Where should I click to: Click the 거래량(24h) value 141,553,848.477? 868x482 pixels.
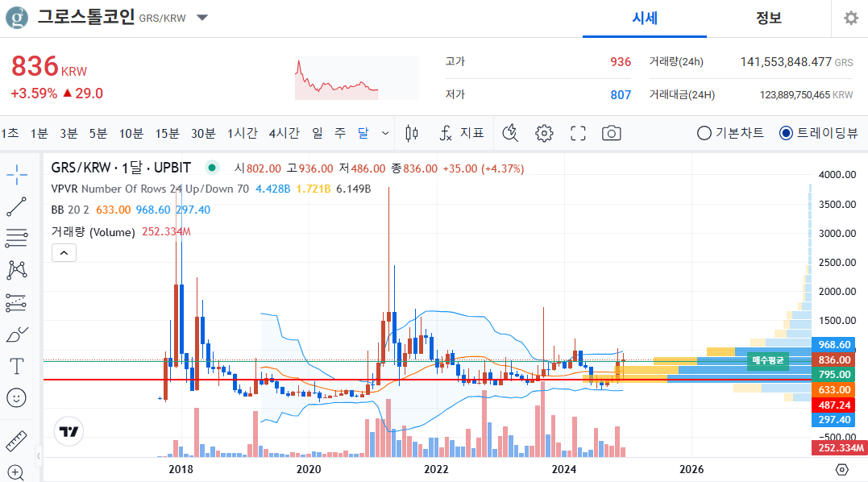point(786,61)
